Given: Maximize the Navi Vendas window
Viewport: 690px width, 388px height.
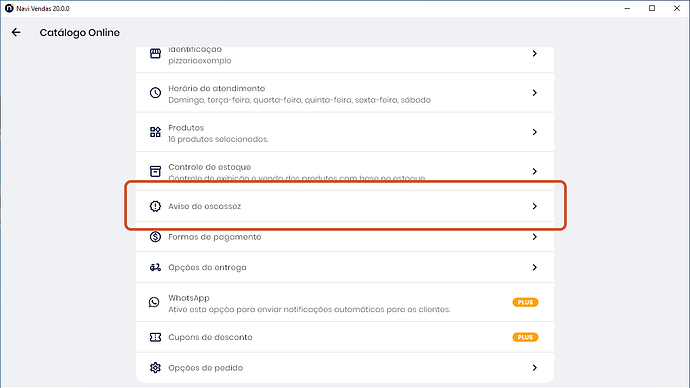Looking at the screenshot, I should pyautogui.click(x=652, y=8).
